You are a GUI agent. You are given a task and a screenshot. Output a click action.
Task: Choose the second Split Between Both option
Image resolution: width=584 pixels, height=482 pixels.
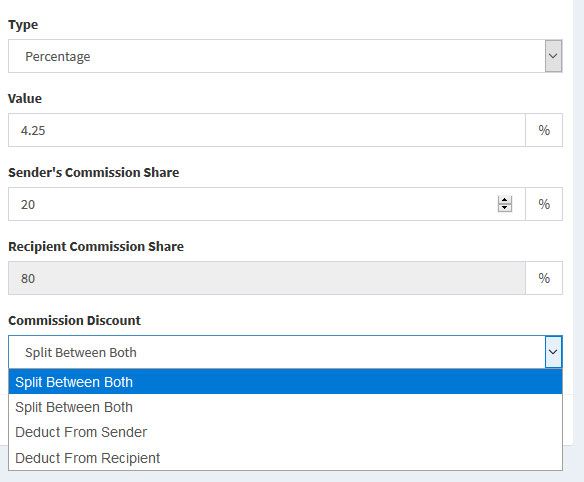[285, 407]
